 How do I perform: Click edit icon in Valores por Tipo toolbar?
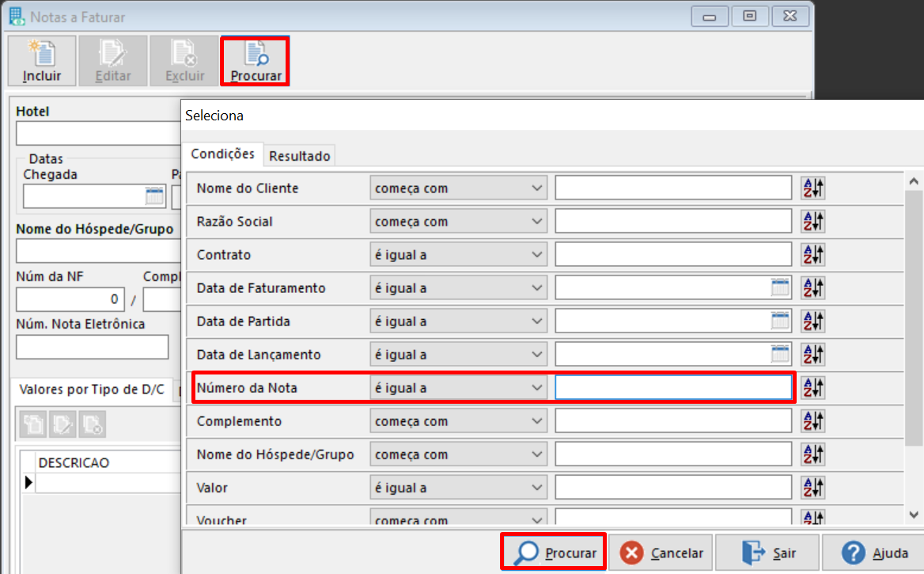63,424
